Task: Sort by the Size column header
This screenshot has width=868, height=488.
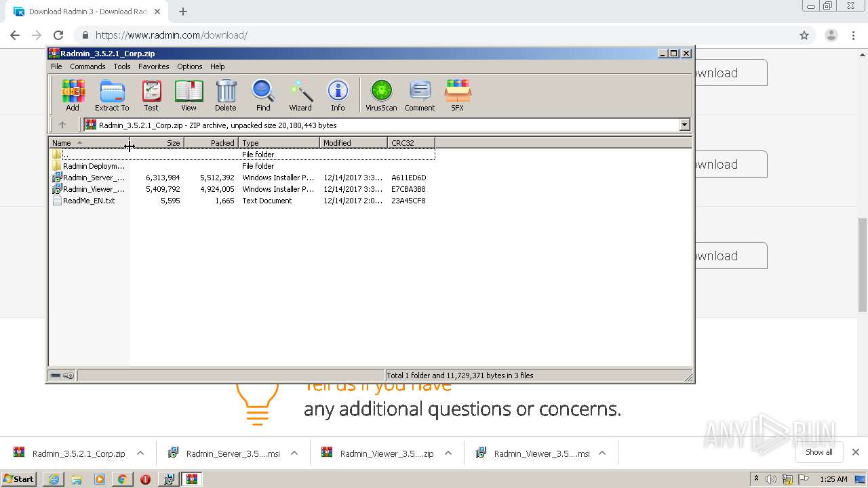Action: [x=157, y=143]
